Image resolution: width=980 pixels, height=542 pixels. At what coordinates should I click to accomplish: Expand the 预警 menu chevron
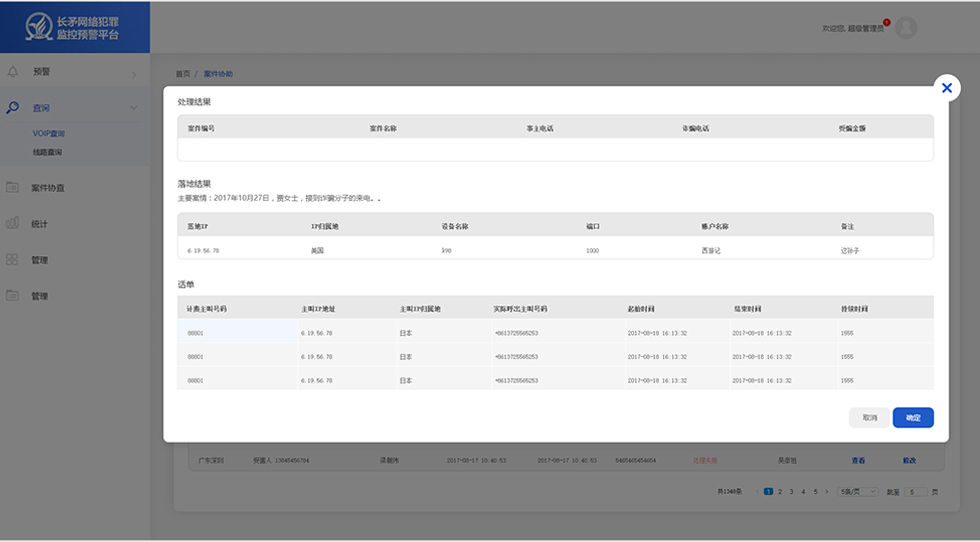[134, 75]
